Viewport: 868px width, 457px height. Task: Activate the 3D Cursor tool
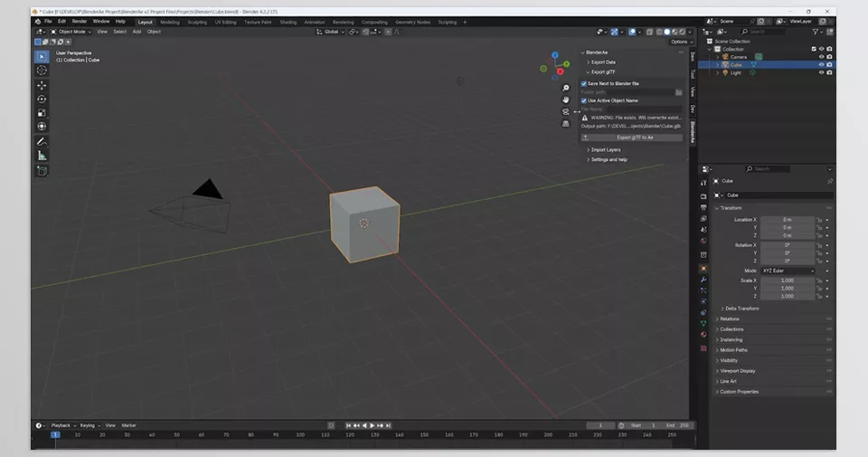click(x=42, y=71)
